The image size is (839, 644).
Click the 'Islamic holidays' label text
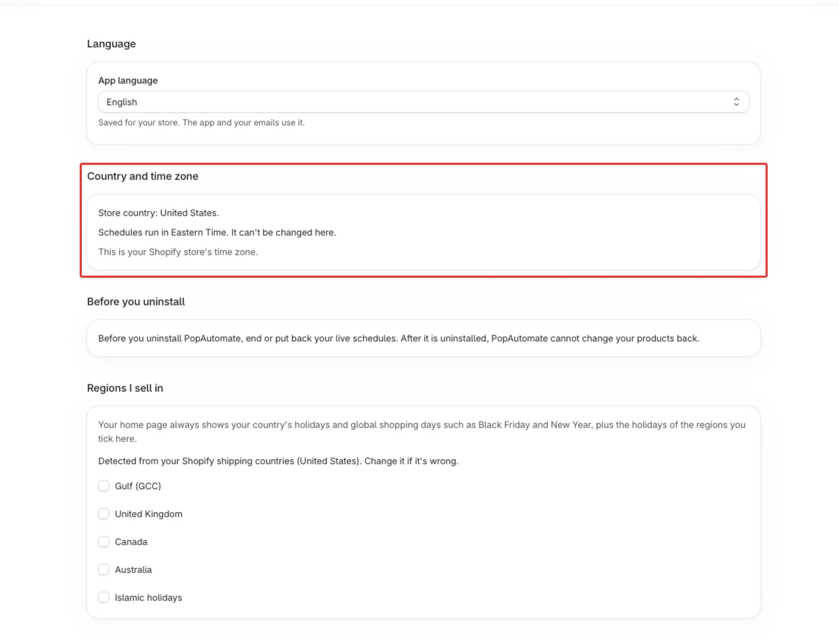148,598
